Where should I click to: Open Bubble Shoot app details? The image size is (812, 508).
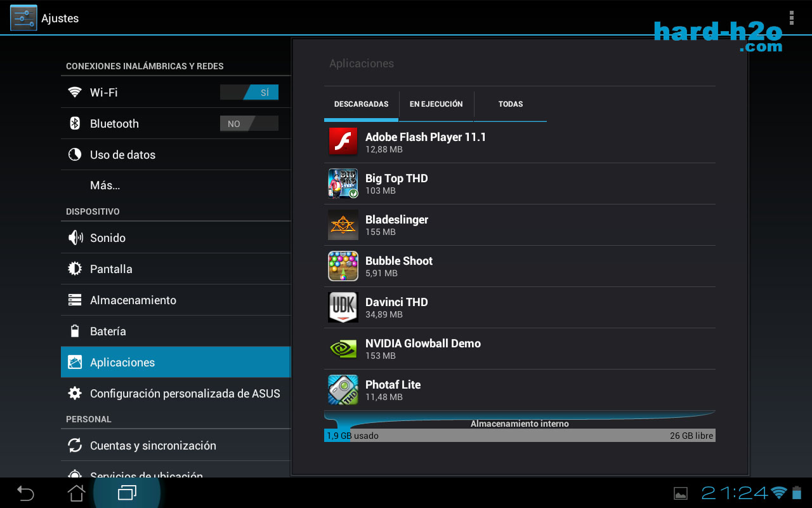tap(520, 266)
